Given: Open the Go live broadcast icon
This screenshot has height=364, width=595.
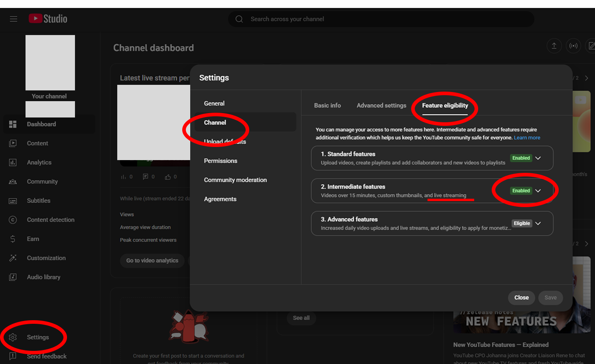Looking at the screenshot, I should 573,45.
